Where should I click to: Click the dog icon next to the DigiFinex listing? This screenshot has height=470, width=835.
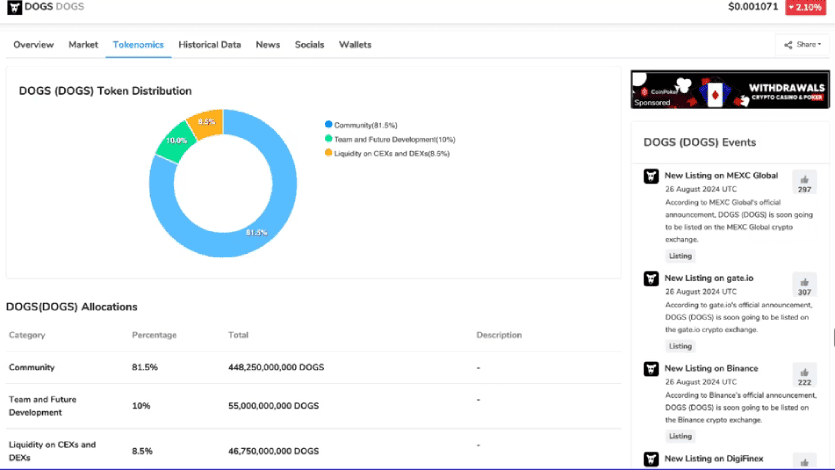pyautogui.click(x=651, y=459)
